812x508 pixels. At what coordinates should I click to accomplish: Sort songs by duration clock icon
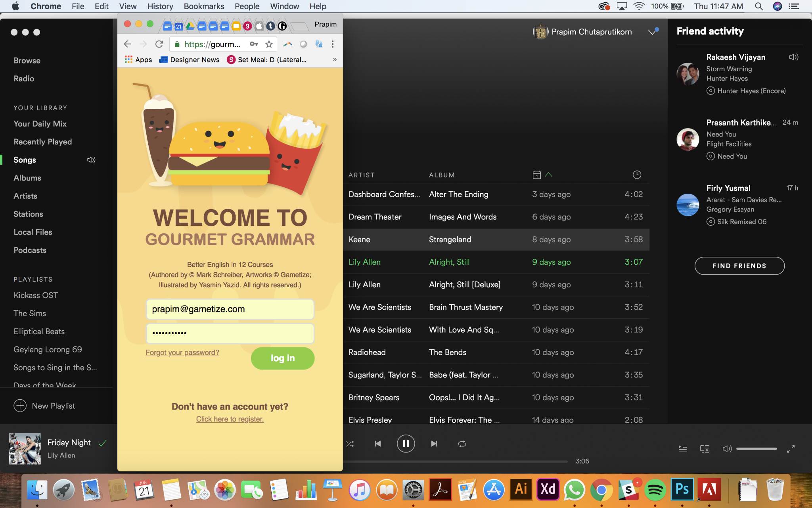click(637, 175)
